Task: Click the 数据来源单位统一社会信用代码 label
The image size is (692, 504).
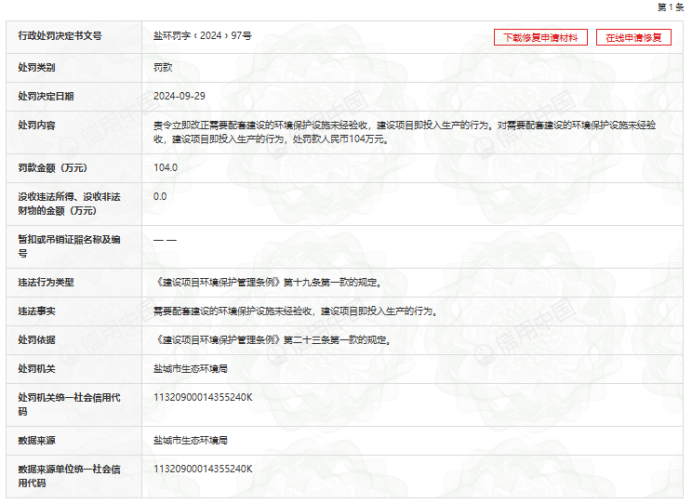Action: pyautogui.click(x=69, y=476)
